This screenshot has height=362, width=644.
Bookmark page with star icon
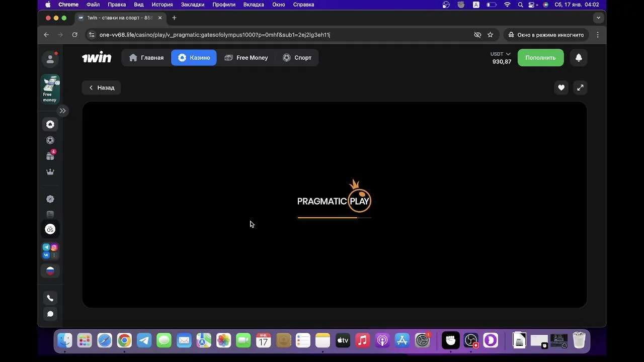pos(490,35)
